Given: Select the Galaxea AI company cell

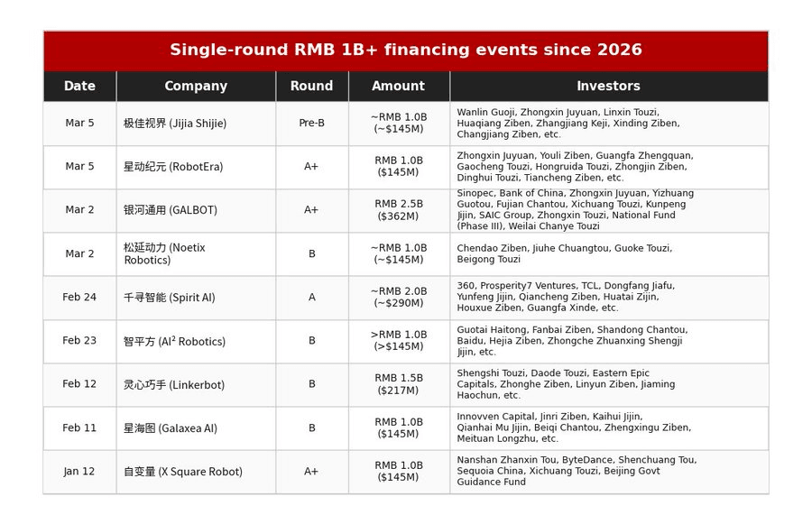Looking at the screenshot, I should [171, 428].
